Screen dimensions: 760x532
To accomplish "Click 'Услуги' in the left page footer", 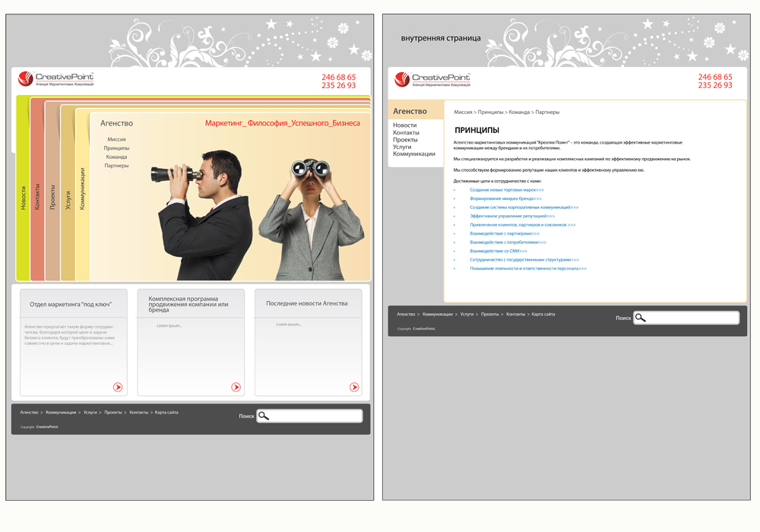I will tap(90, 413).
